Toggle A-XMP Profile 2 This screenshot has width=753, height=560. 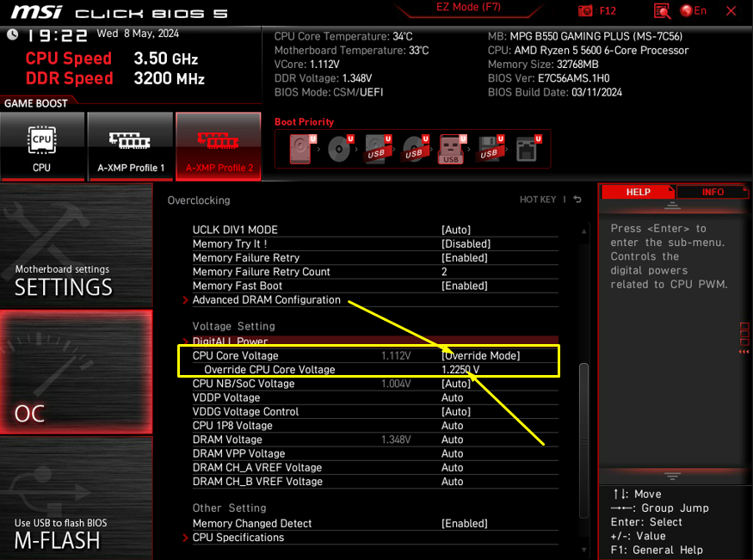[x=219, y=146]
